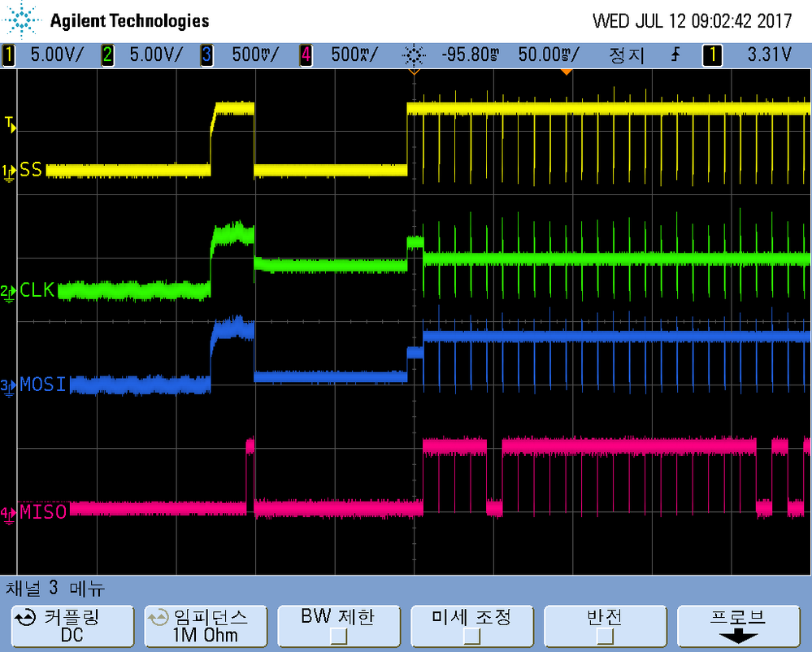Click the 50.00ms/ timebase value
The image size is (812, 652).
click(549, 55)
